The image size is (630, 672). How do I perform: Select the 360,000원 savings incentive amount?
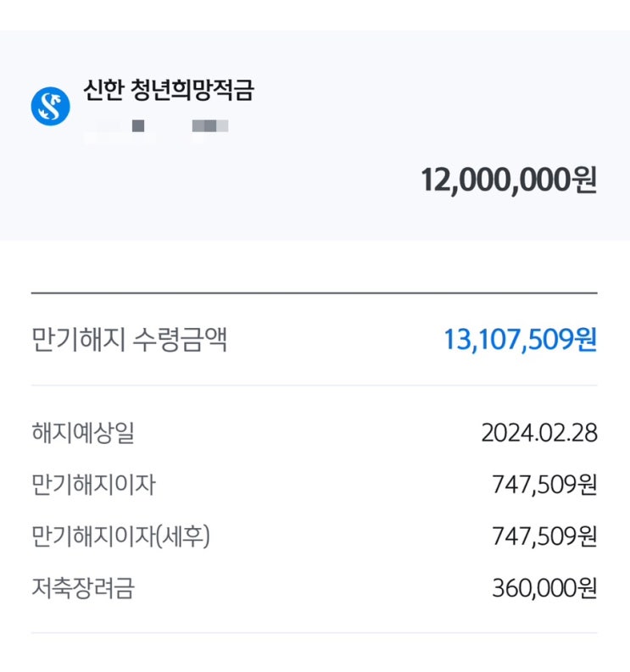[544, 589]
